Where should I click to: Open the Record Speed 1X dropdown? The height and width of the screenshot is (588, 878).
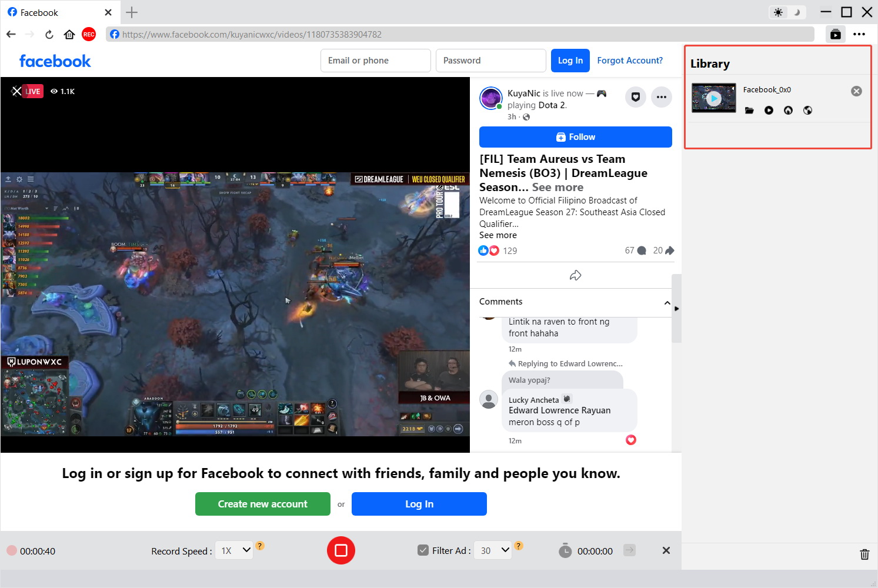pos(234,550)
